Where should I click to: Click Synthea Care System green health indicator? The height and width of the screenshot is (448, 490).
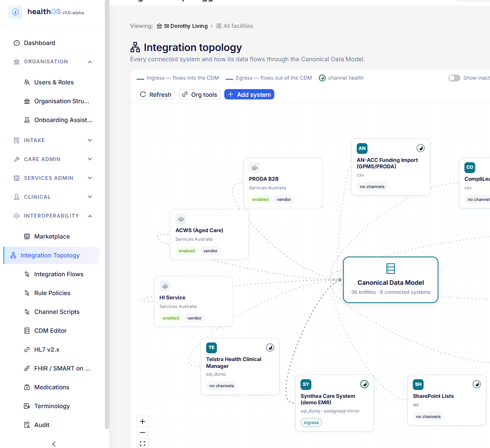pyautogui.click(x=364, y=384)
